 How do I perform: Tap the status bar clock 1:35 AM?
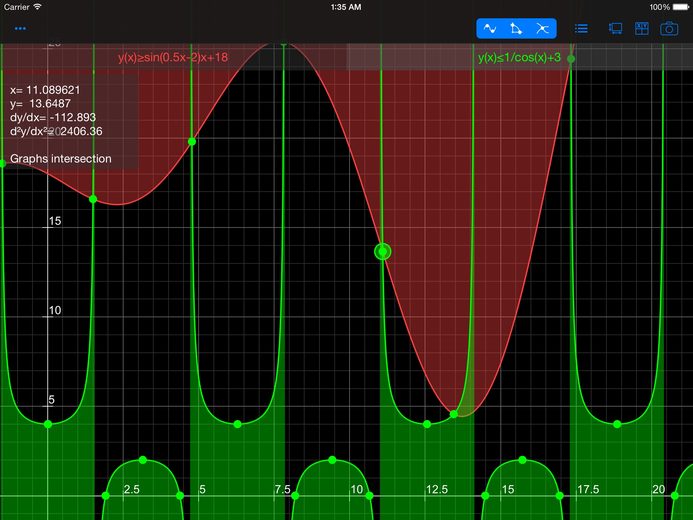click(346, 7)
